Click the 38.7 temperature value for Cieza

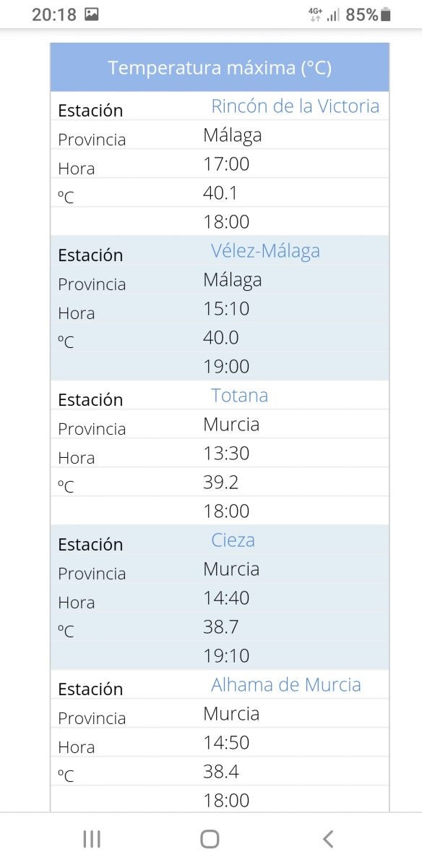(220, 627)
